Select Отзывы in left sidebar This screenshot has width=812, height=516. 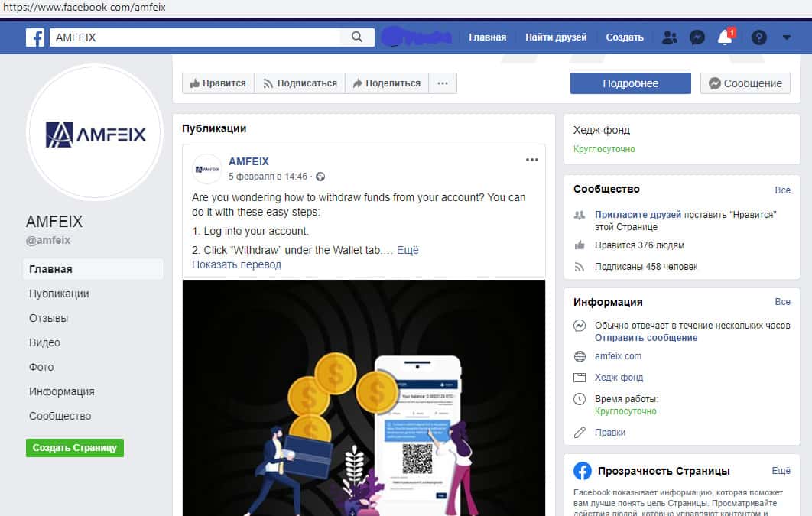pyautogui.click(x=49, y=318)
